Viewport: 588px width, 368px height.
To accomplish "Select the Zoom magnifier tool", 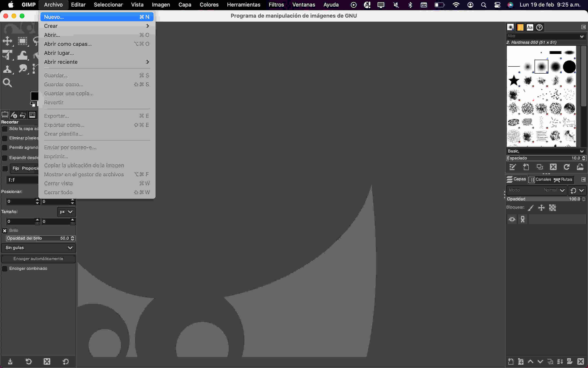I will 7,83.
